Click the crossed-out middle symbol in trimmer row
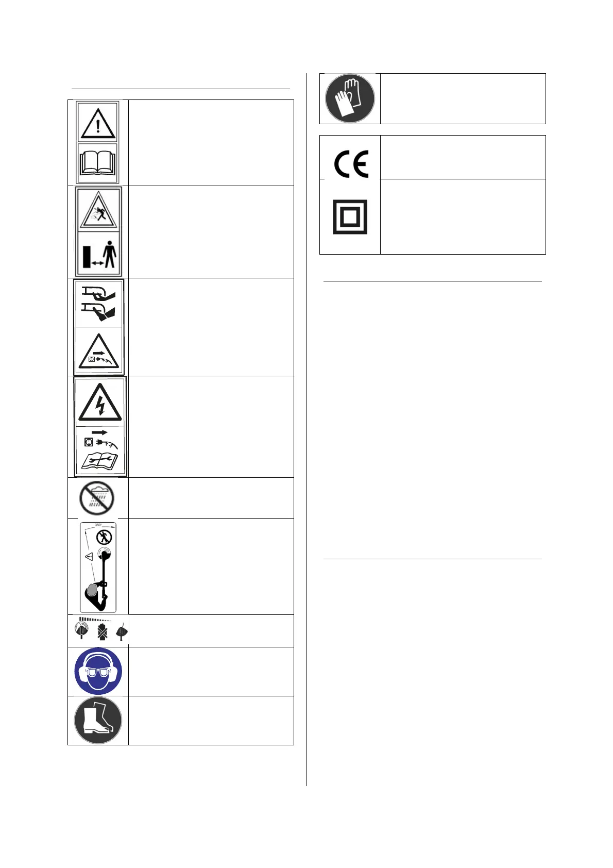613x868 pixels. tap(101, 631)
